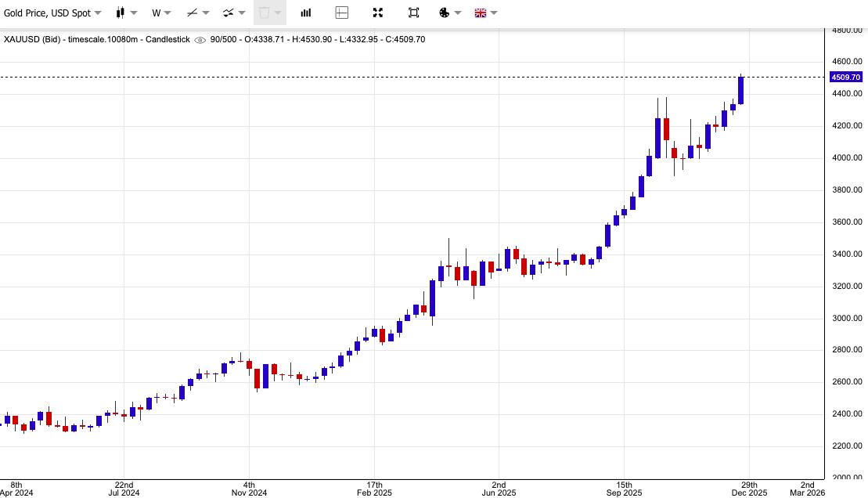Expand the chart type dropdown arrow
Viewport: 868px width, 498px height.
coord(135,13)
